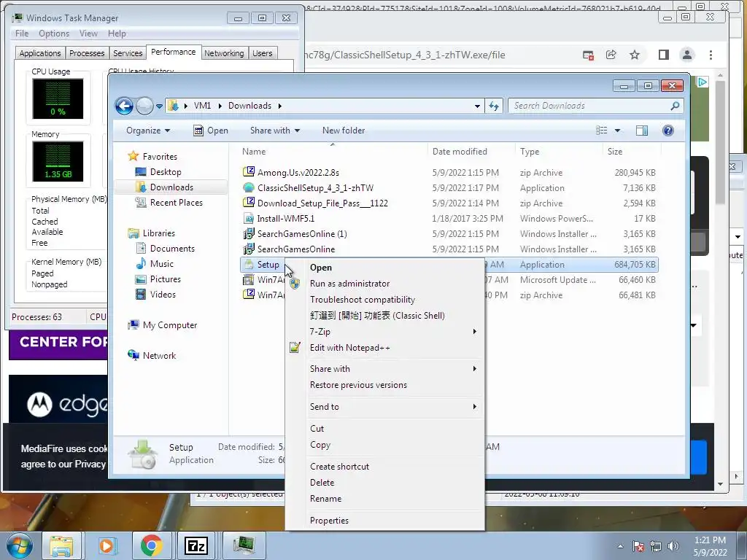Viewport: 747px width, 560px height.
Task: Switch to Chrome from the taskbar
Action: (x=151, y=545)
